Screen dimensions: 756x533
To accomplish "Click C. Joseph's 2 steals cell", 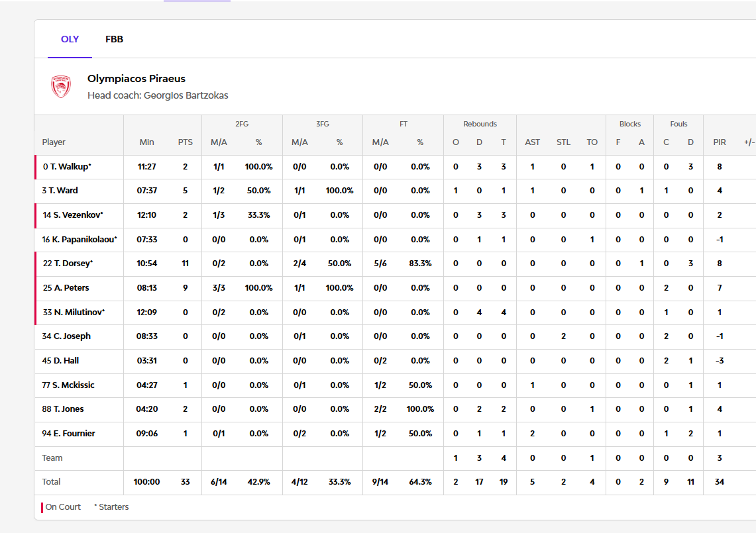I will click(563, 336).
